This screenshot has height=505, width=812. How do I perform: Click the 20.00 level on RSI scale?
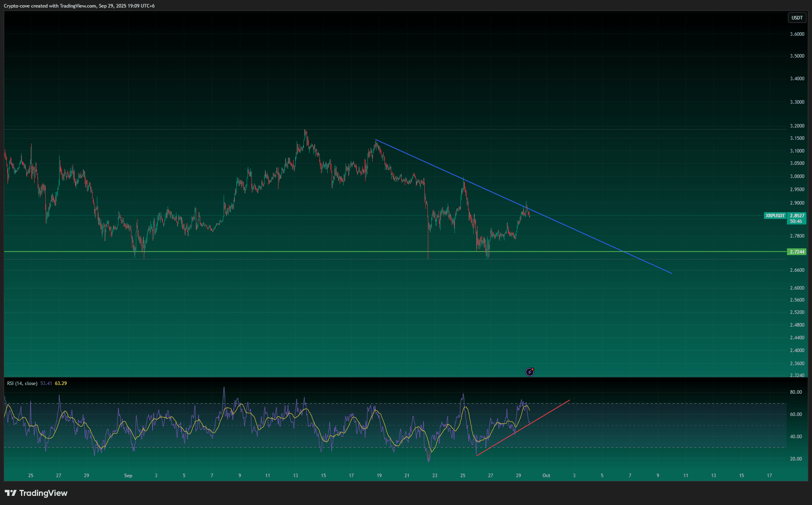click(x=796, y=459)
